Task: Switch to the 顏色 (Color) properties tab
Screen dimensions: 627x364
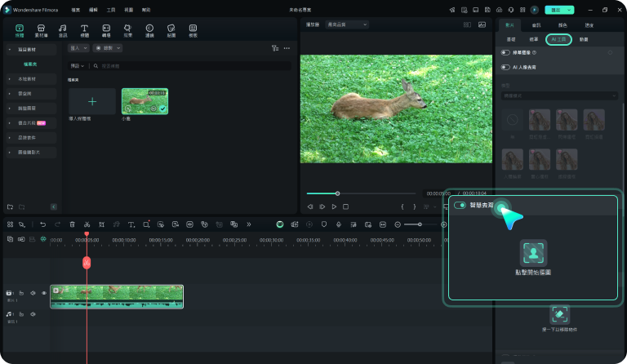Action: click(x=563, y=25)
